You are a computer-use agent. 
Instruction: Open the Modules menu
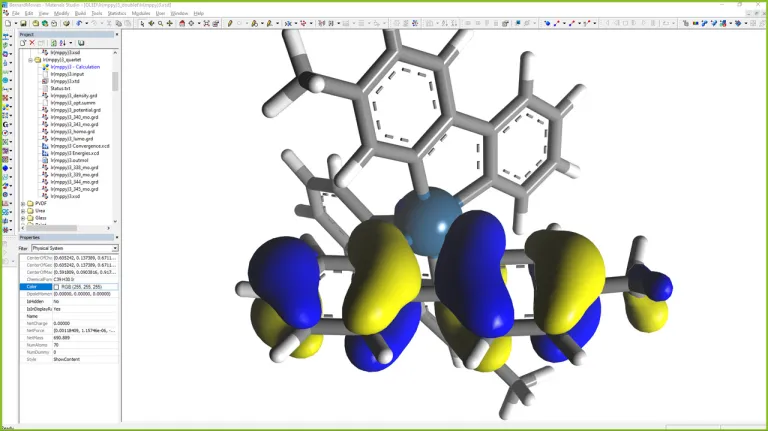[x=141, y=13]
